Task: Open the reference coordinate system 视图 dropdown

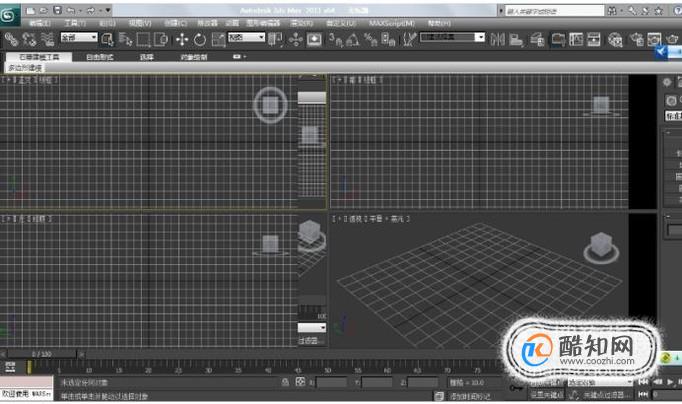Action: [x=246, y=37]
